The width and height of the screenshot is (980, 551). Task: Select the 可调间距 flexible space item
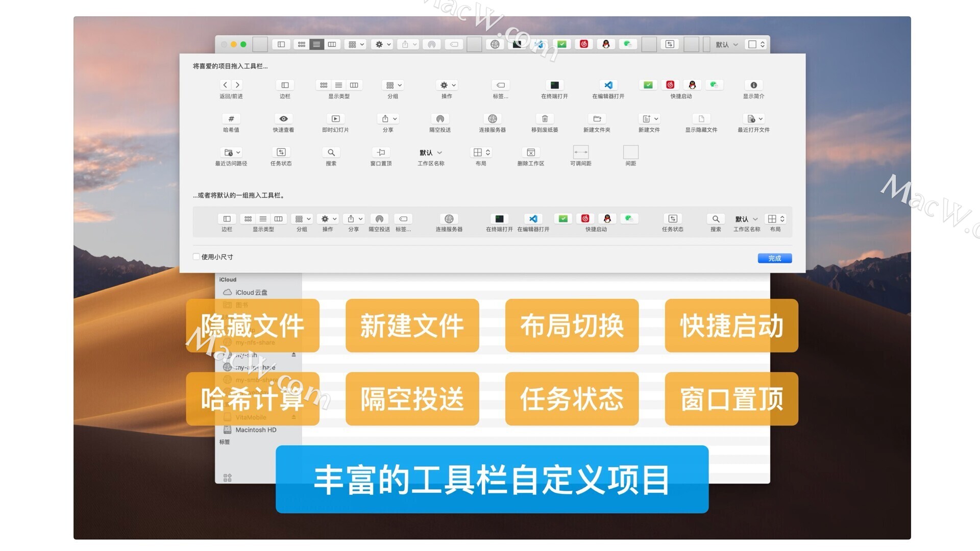tap(581, 152)
